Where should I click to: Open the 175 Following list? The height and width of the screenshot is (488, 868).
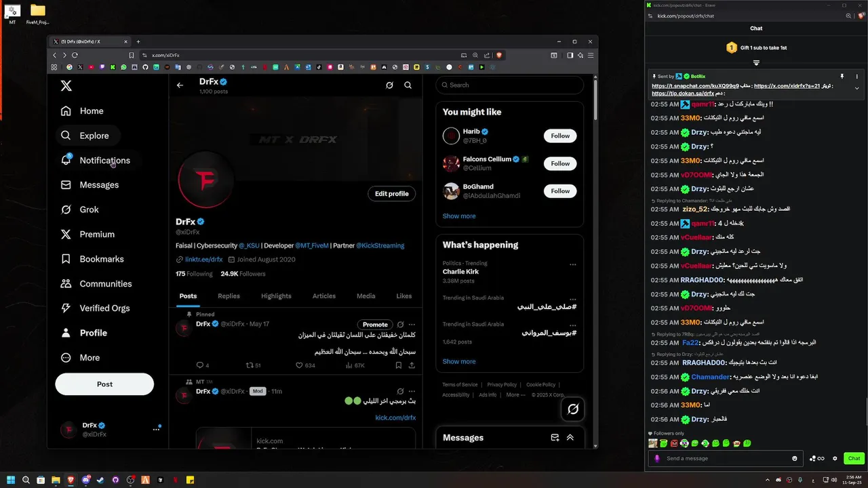tap(194, 274)
